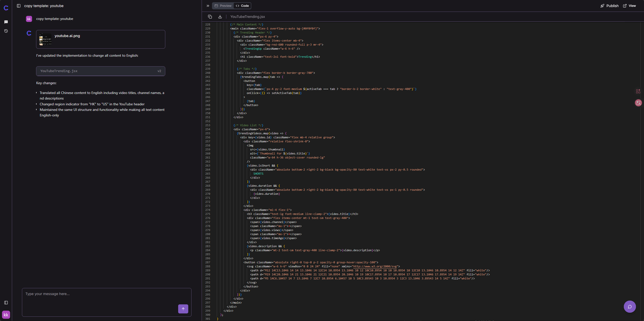644x321 pixels.
Task: Collapse the code panel with the double chevron
Action: [207, 6]
